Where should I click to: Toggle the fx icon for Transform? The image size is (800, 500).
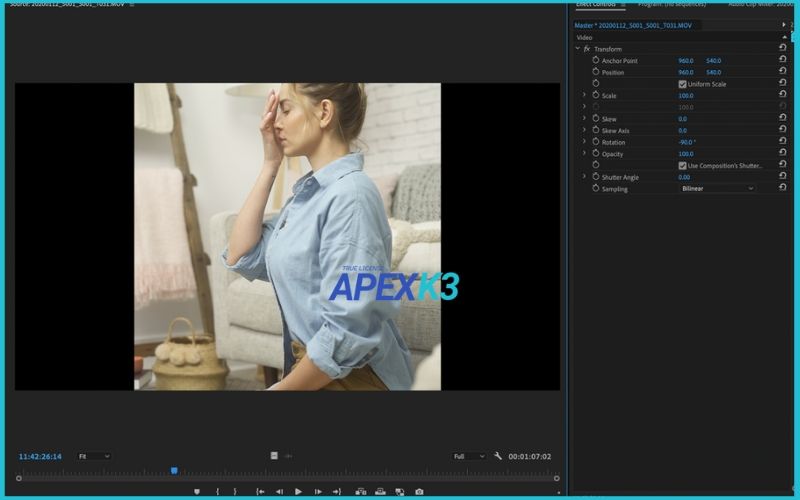tap(587, 49)
